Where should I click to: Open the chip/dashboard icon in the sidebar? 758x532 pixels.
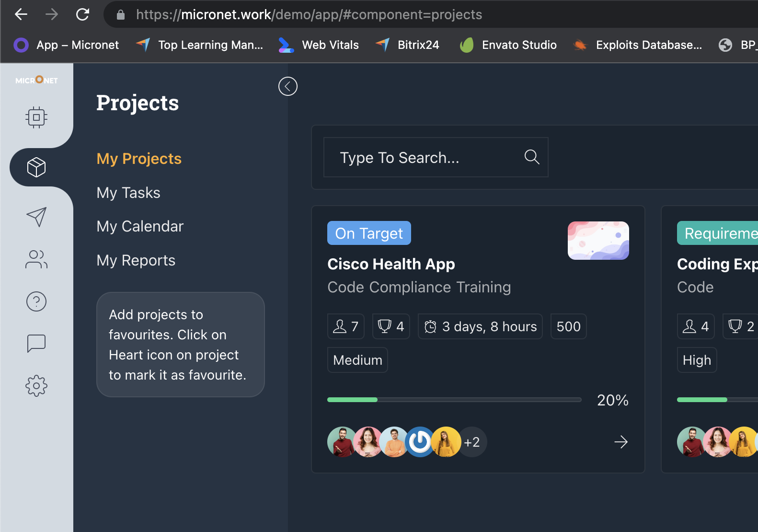pyautogui.click(x=36, y=117)
